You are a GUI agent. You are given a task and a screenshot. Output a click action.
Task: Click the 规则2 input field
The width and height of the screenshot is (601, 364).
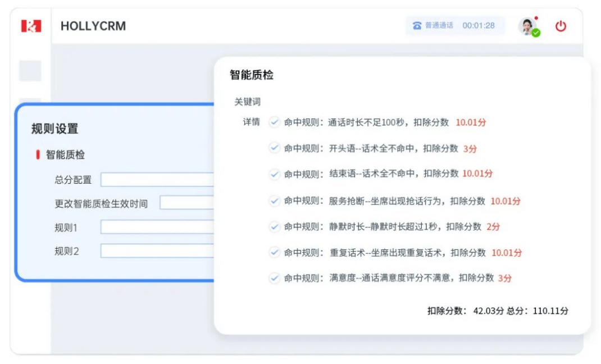pyautogui.click(x=157, y=251)
